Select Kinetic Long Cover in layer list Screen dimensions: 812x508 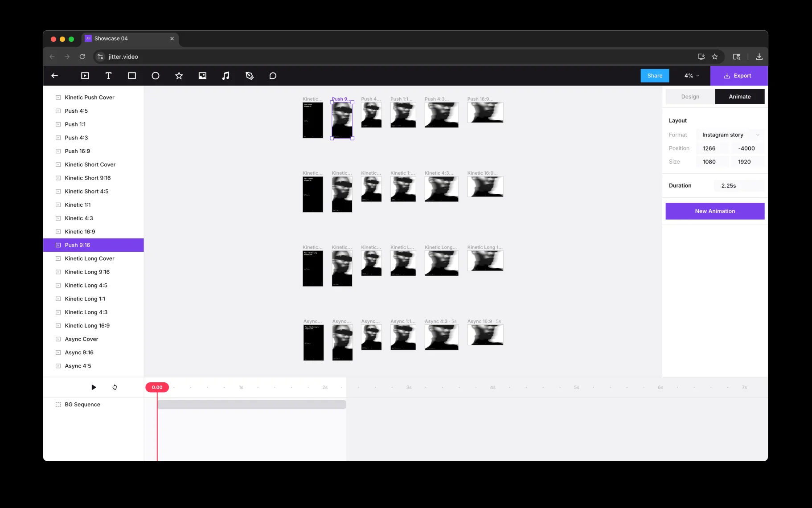(x=90, y=258)
